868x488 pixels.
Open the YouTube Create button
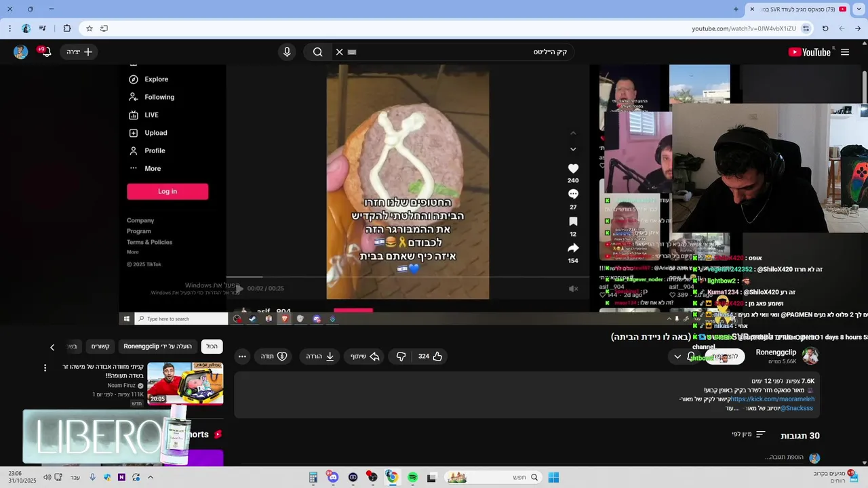pyautogui.click(x=80, y=52)
